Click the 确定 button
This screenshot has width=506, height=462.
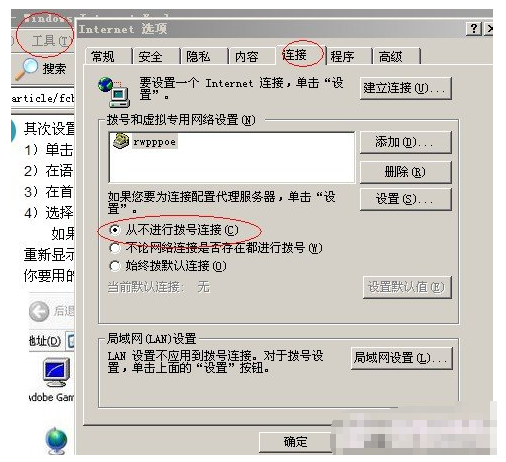295,442
